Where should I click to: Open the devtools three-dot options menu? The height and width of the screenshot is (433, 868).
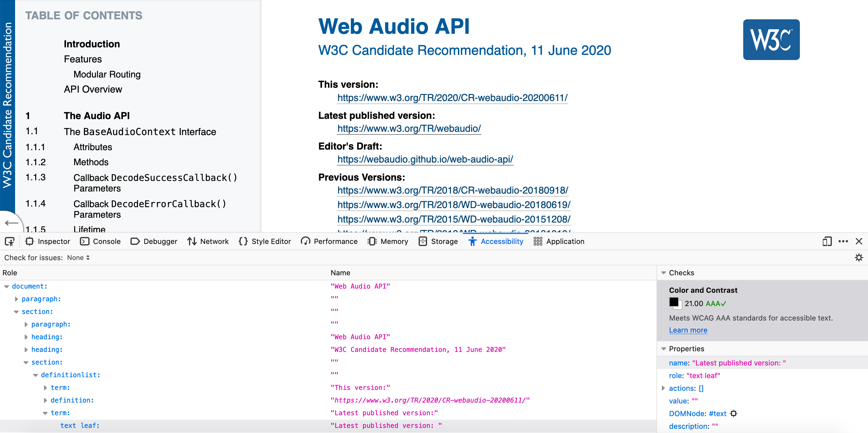[843, 242]
